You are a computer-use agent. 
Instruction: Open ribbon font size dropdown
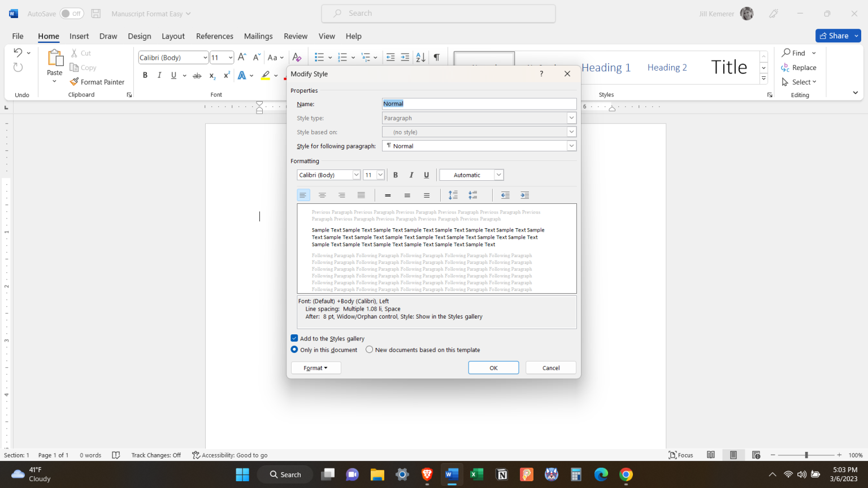click(231, 58)
